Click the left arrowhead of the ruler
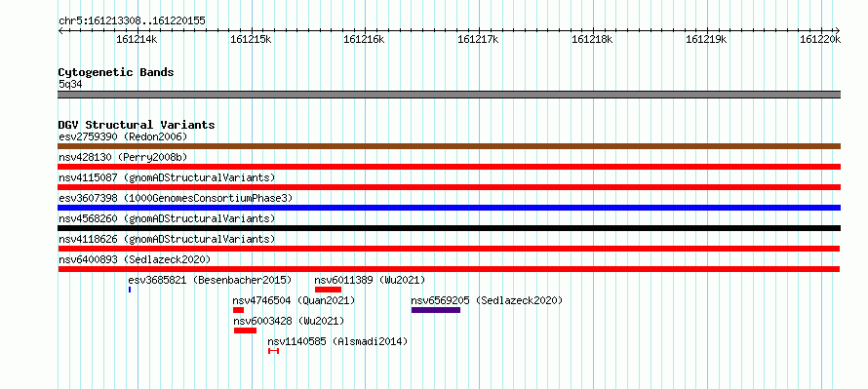Viewport: 868px width, 389px height. click(x=60, y=30)
